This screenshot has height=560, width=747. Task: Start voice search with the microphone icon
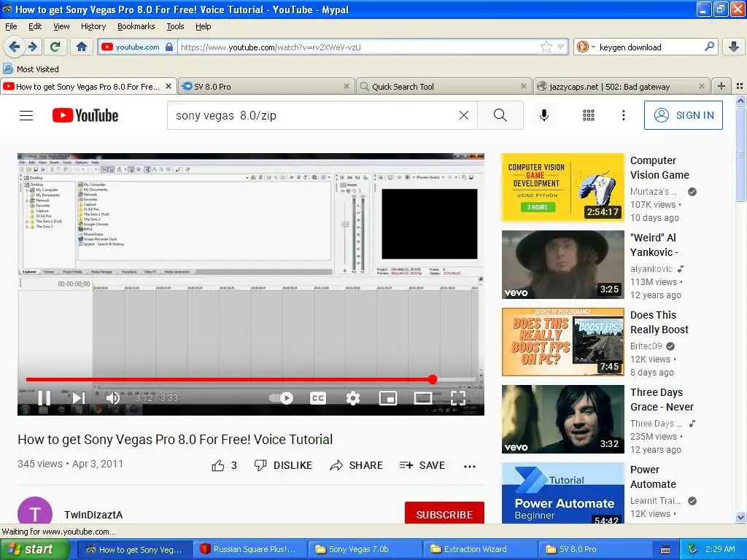pyautogui.click(x=544, y=115)
